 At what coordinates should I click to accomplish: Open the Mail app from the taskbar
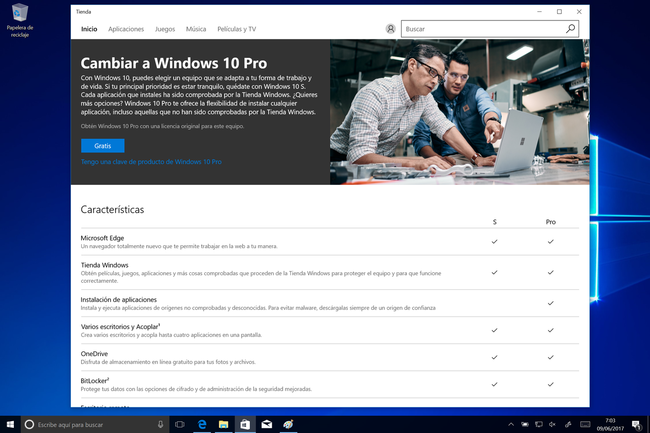(267, 424)
